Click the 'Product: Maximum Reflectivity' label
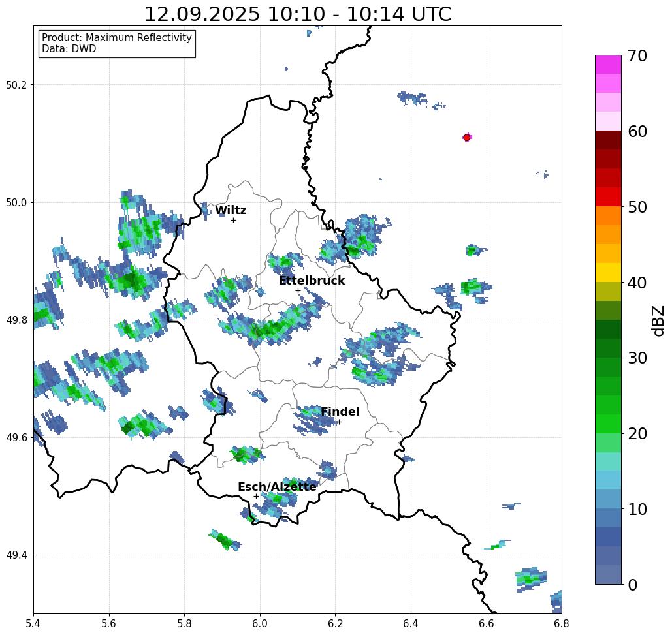Image resolution: width=672 pixels, height=635 pixels. click(x=116, y=38)
